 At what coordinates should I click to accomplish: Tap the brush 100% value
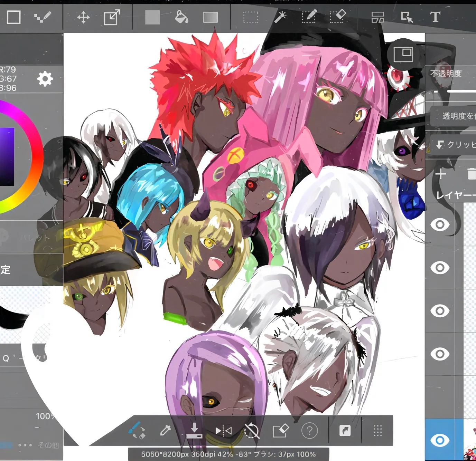[46, 416]
